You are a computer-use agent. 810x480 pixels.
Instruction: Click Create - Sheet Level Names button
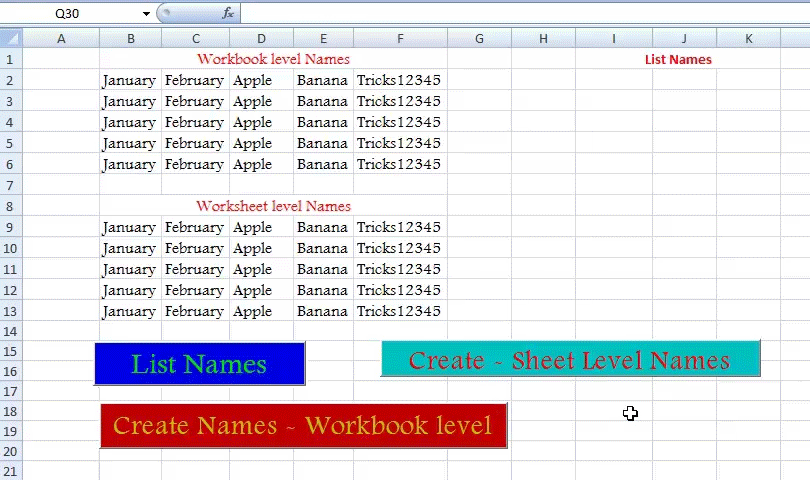click(570, 359)
